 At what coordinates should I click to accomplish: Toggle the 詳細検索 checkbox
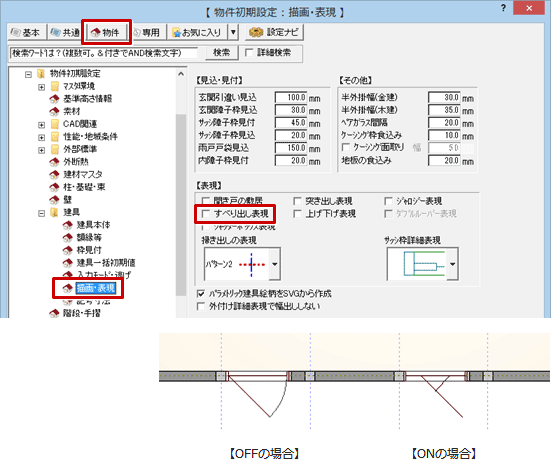coord(249,53)
